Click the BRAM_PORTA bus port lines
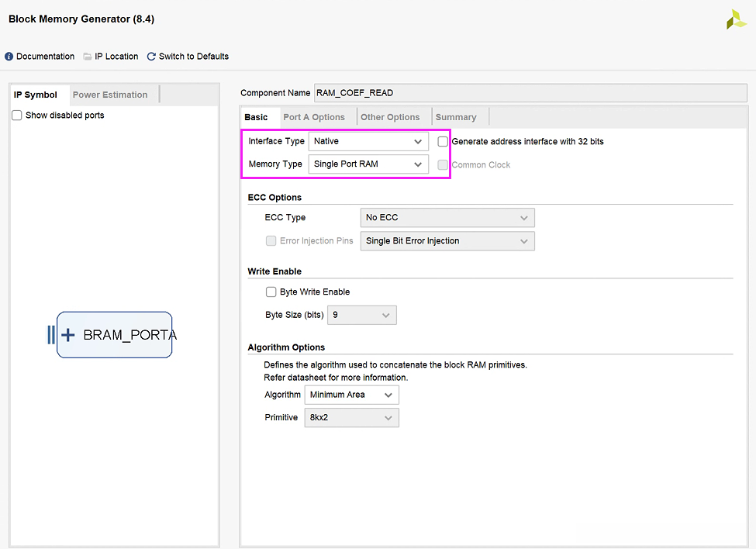This screenshot has height=549, width=756. 51,335
